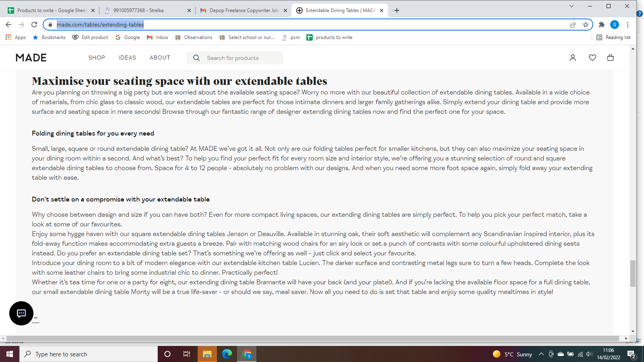The width and height of the screenshot is (644, 362).
Task: Open the Google bookmark
Action: [x=128, y=37]
